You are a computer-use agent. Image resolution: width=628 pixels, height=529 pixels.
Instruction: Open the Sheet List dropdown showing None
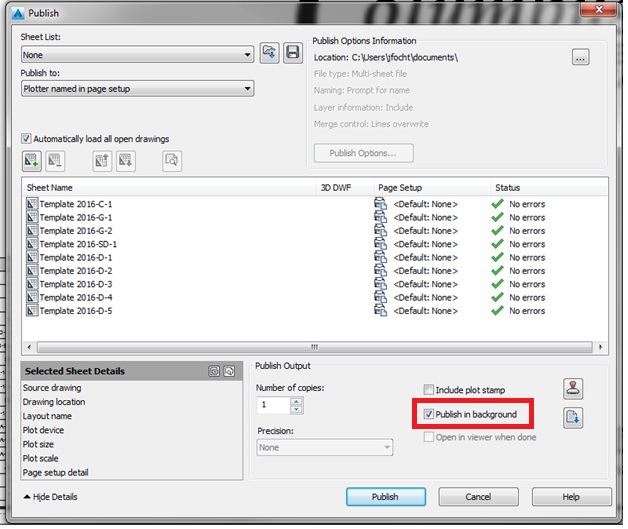coord(137,54)
